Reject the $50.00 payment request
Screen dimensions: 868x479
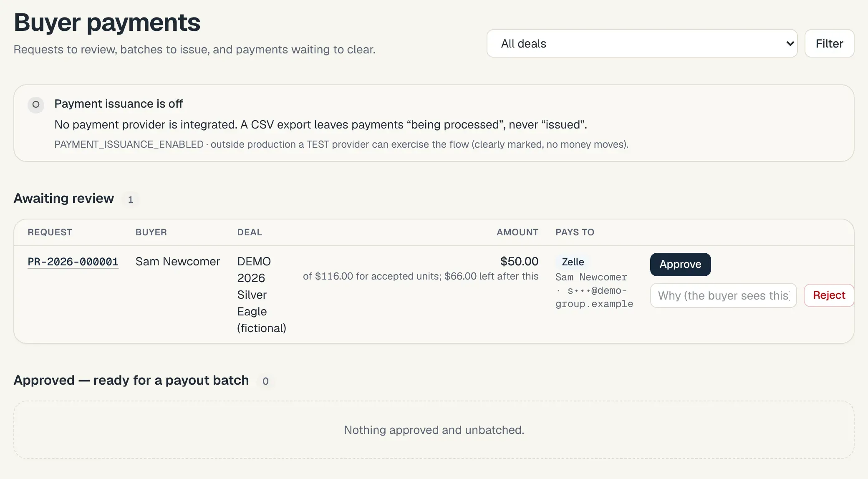pyautogui.click(x=829, y=295)
